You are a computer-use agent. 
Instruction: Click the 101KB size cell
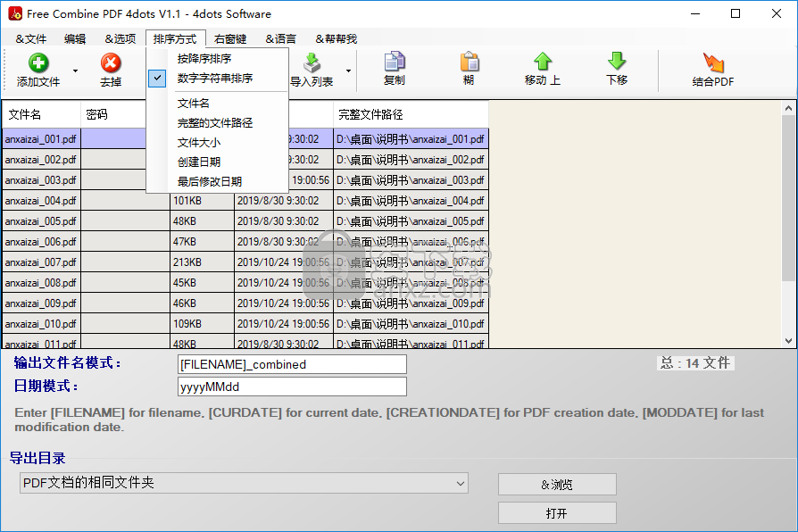202,201
